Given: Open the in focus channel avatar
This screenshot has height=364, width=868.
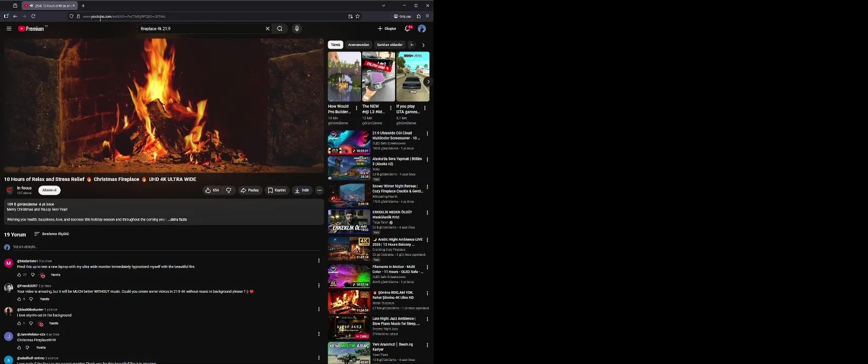Looking at the screenshot, I should [9, 190].
